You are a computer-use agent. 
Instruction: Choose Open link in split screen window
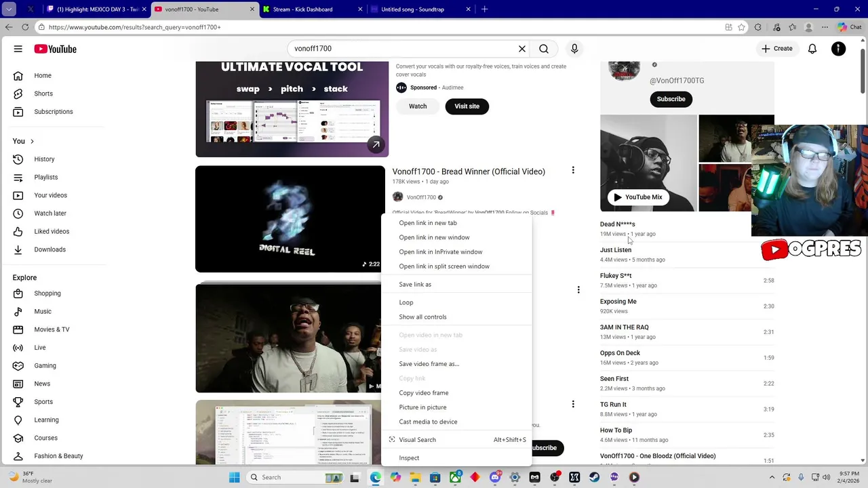coord(456,266)
